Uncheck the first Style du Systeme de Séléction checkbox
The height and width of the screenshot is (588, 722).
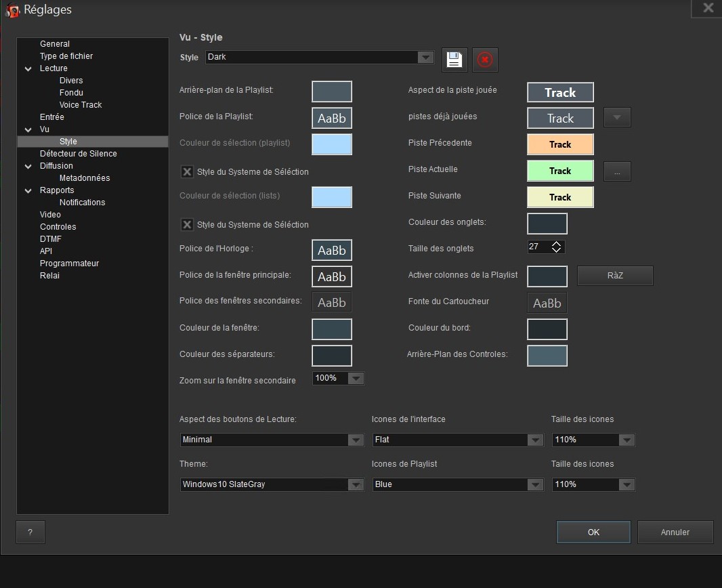[x=187, y=172]
